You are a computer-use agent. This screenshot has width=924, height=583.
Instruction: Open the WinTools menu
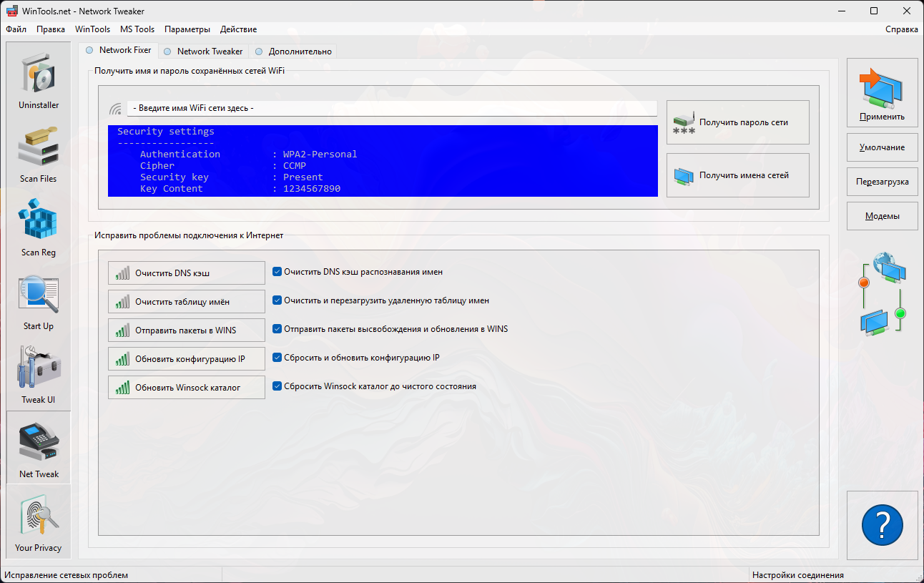coord(93,29)
